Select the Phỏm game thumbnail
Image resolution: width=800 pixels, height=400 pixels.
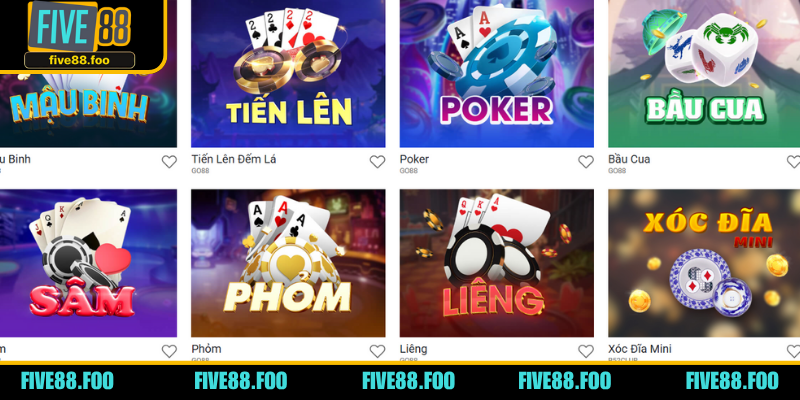(288, 263)
